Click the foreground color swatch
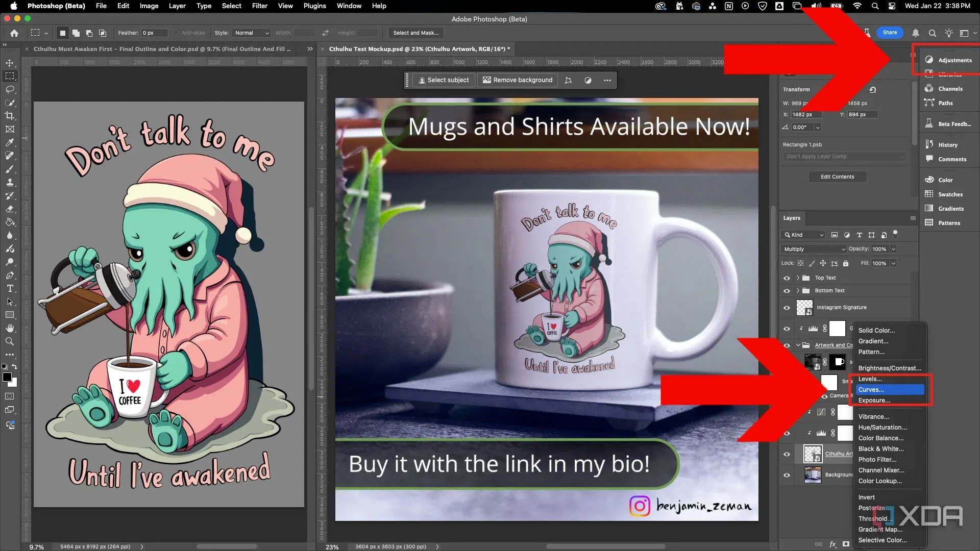 pos(7,377)
